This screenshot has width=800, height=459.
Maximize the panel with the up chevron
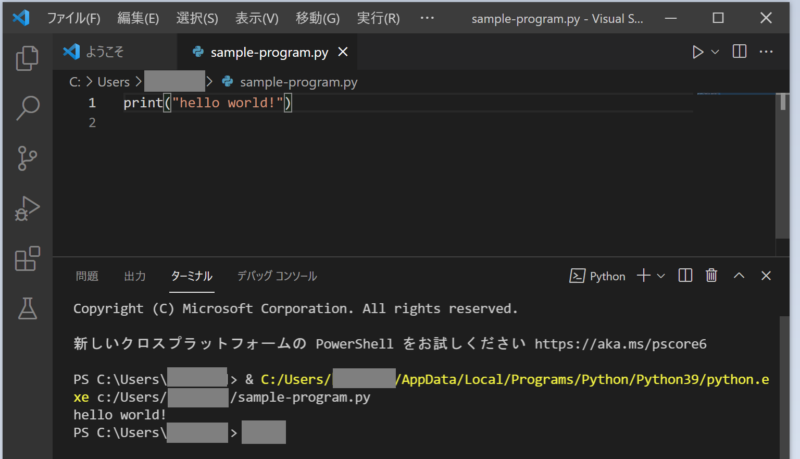[739, 276]
